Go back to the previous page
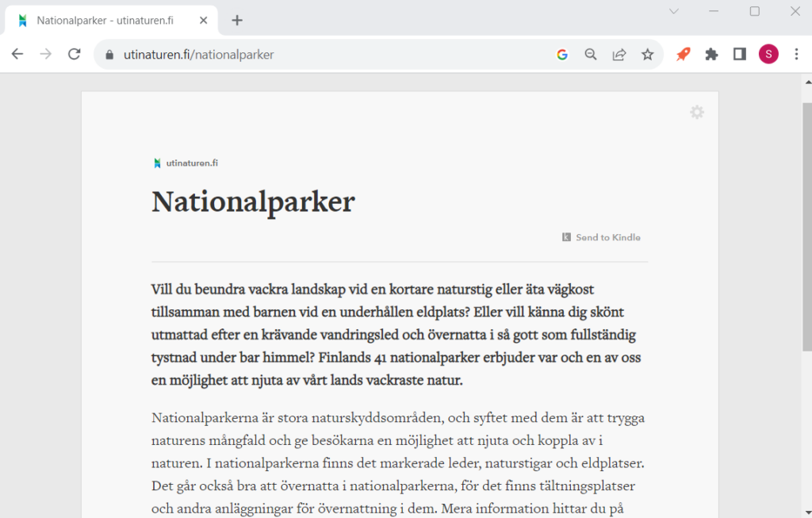The width and height of the screenshot is (812, 518). [17, 54]
